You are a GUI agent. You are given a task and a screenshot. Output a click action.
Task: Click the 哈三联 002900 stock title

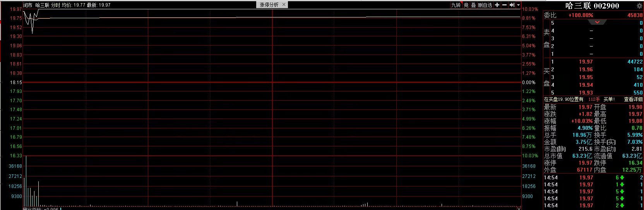click(x=592, y=6)
